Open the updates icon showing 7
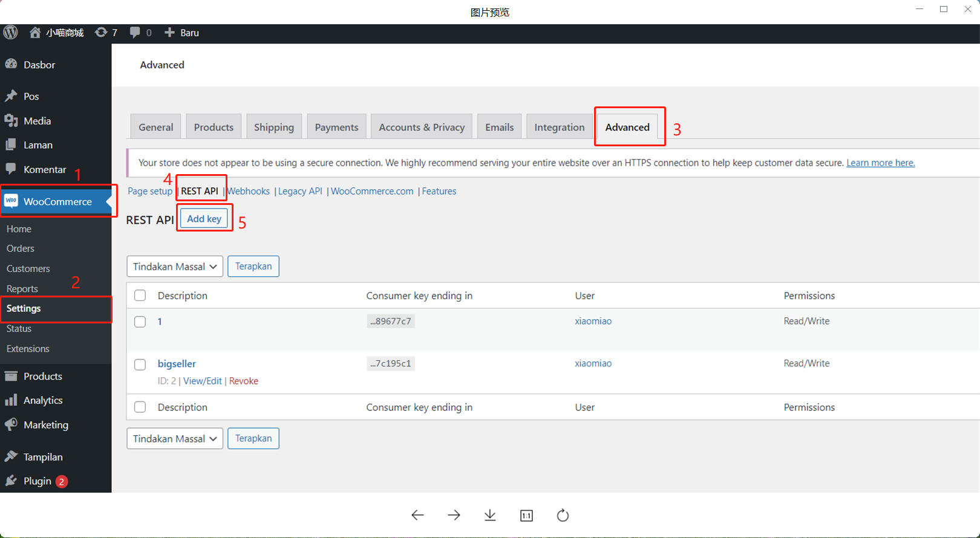 click(101, 32)
